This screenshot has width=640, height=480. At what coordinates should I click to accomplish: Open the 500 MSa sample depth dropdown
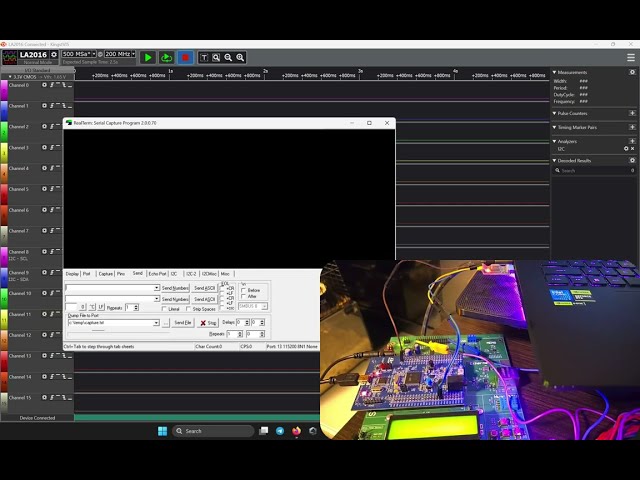pyautogui.click(x=79, y=54)
